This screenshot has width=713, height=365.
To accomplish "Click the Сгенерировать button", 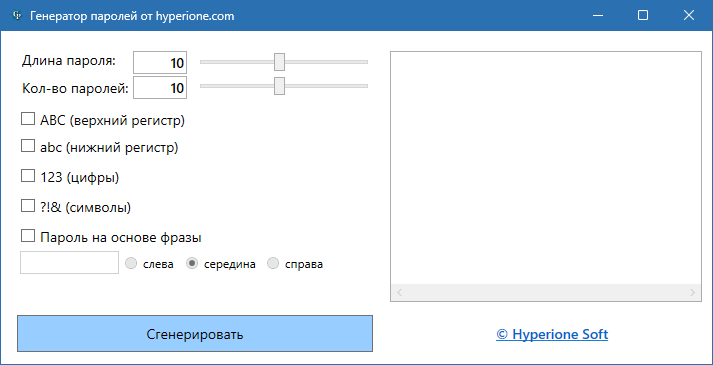I will (x=195, y=334).
